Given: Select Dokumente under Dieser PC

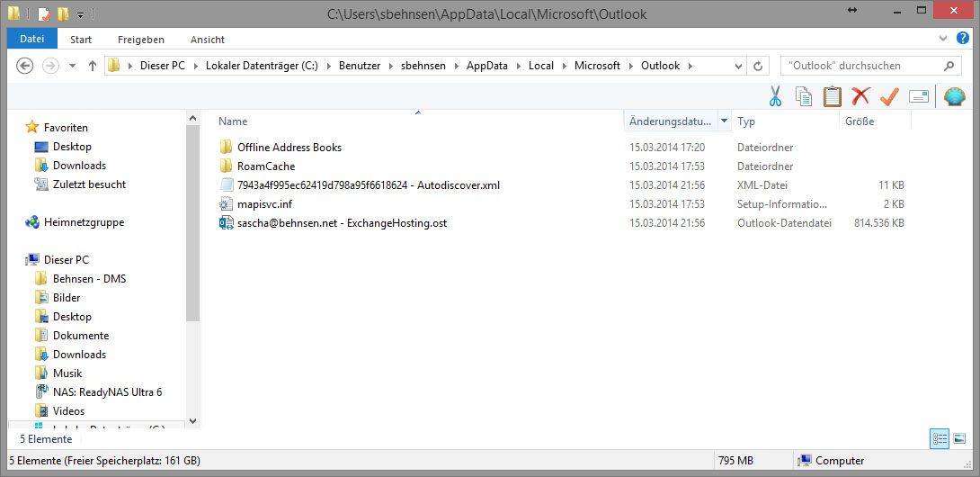Looking at the screenshot, I should point(81,336).
